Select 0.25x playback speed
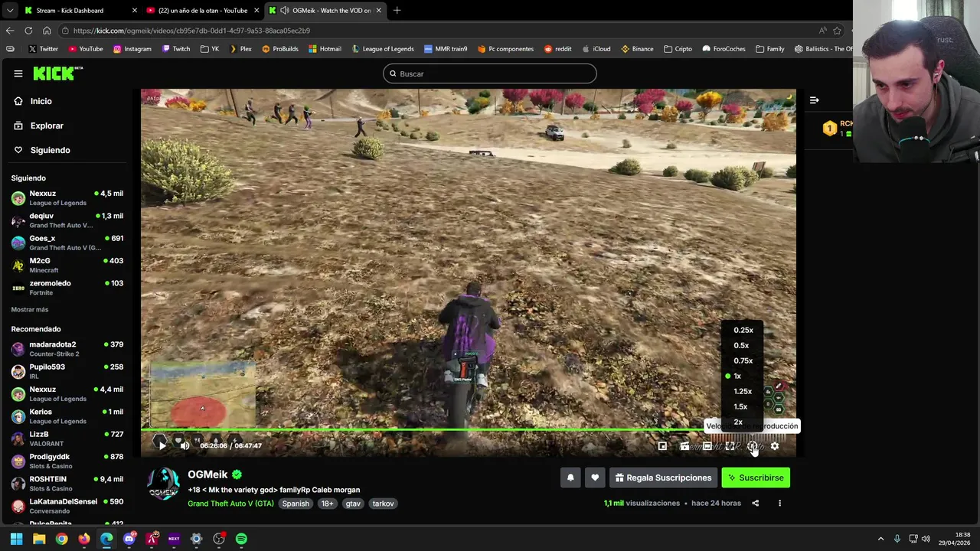 (743, 330)
